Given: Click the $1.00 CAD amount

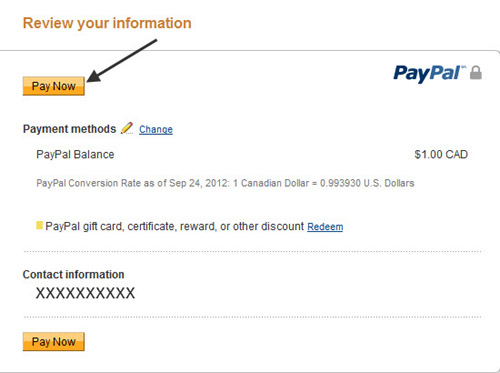Looking at the screenshot, I should (441, 154).
